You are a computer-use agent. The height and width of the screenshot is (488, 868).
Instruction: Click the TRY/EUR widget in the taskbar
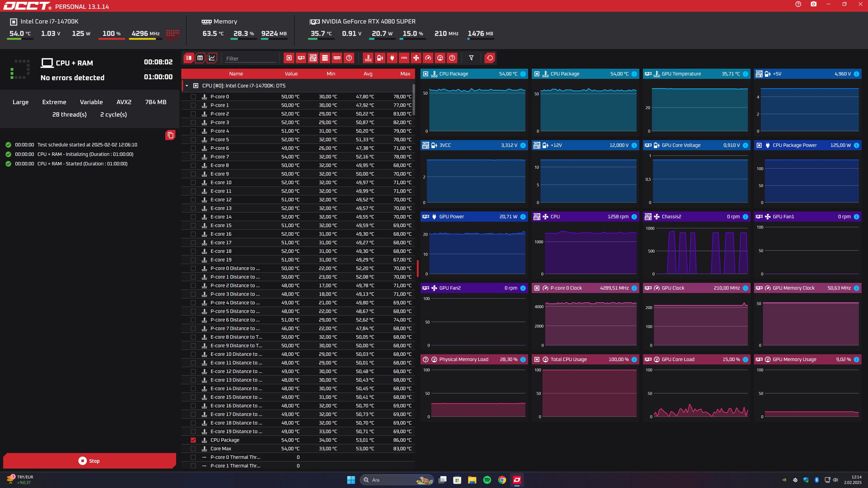click(20, 480)
